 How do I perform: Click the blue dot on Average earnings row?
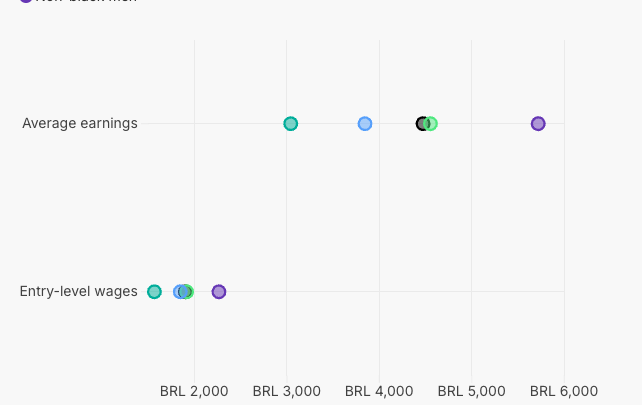click(x=365, y=124)
